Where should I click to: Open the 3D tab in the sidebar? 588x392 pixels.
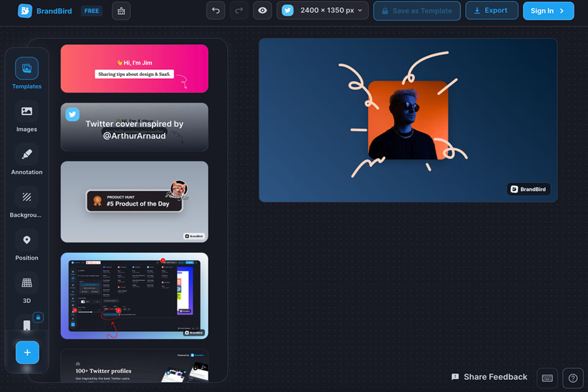26,288
